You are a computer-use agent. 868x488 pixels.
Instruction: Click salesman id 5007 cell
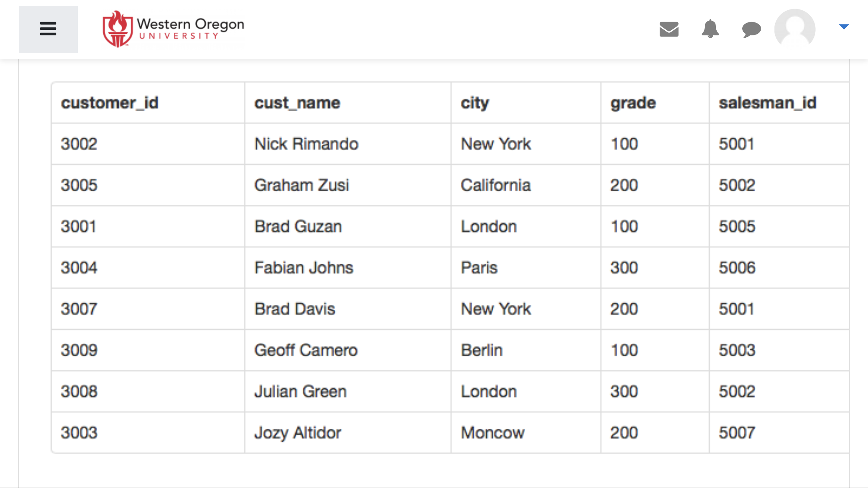click(779, 433)
